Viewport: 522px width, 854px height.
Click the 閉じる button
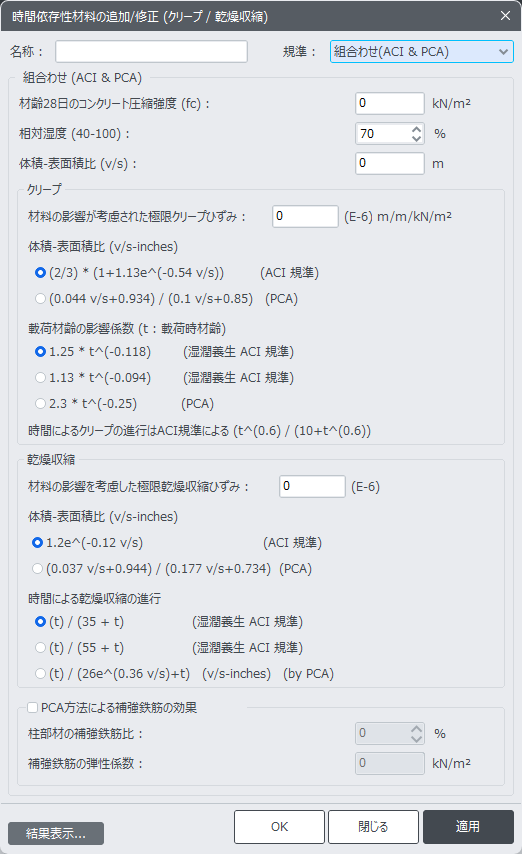(x=373, y=827)
